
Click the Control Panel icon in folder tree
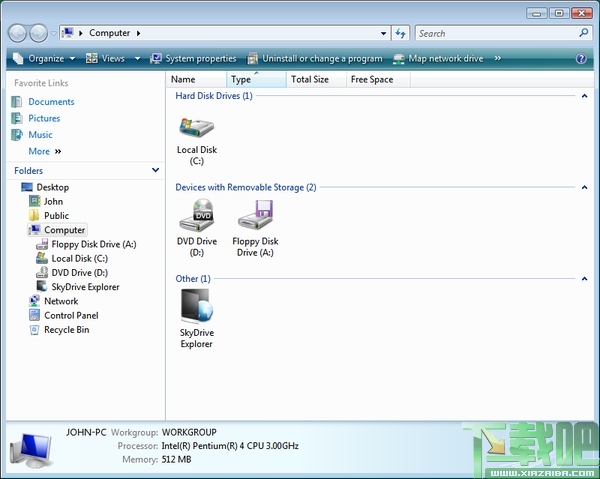(x=34, y=315)
